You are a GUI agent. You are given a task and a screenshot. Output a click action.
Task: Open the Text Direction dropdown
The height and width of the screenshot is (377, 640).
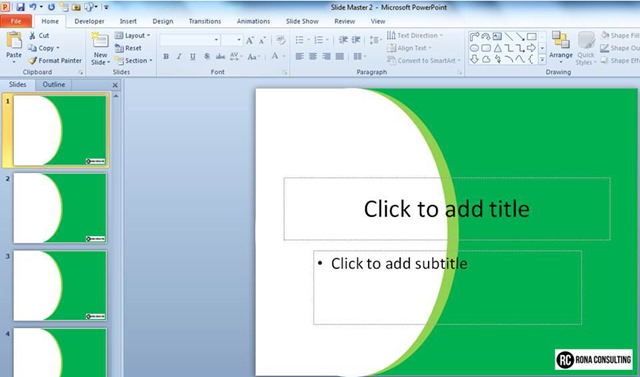(x=415, y=35)
